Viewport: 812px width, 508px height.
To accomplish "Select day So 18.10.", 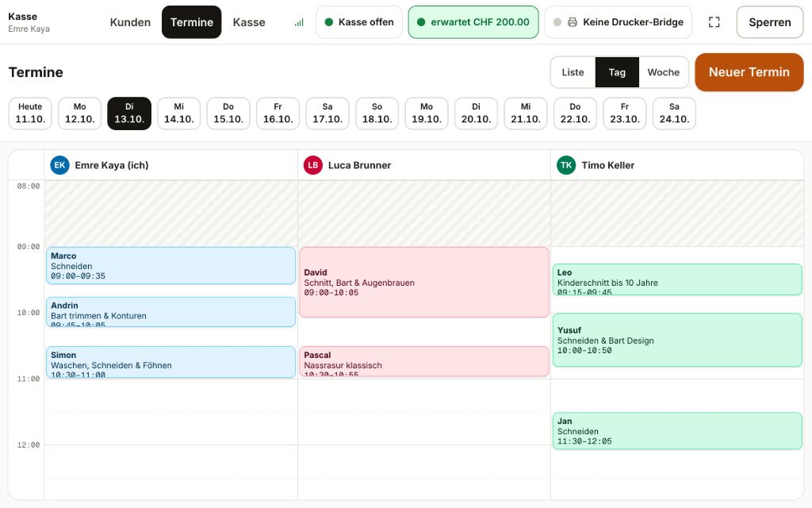I will pos(377,113).
